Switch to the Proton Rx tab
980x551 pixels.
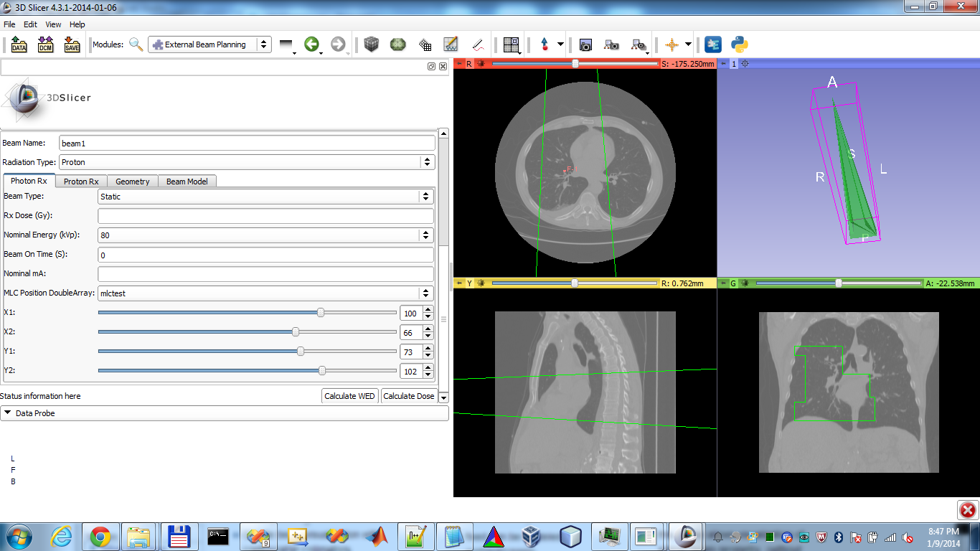pyautogui.click(x=81, y=182)
